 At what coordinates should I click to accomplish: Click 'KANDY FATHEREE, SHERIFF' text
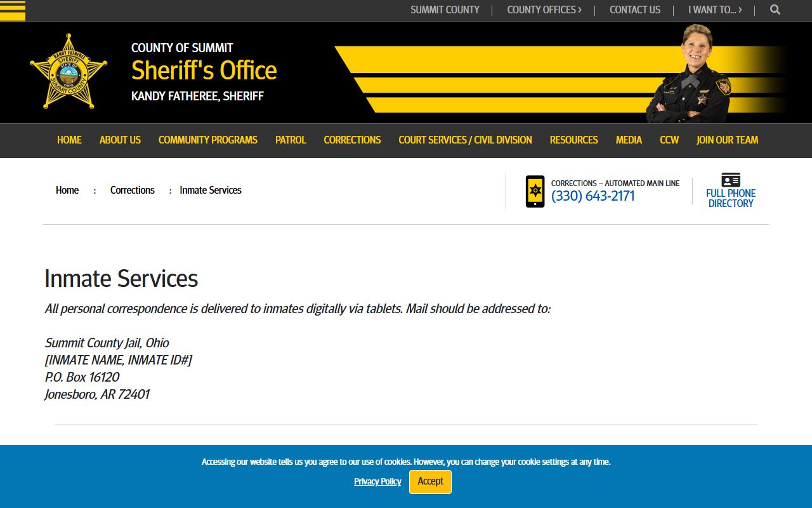pyautogui.click(x=197, y=96)
